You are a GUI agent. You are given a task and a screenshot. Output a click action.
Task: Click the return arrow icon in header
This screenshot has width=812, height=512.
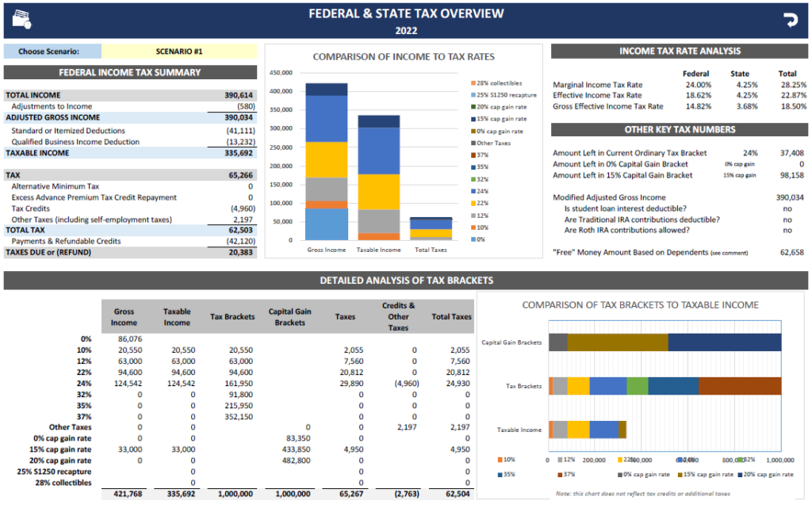click(x=790, y=20)
